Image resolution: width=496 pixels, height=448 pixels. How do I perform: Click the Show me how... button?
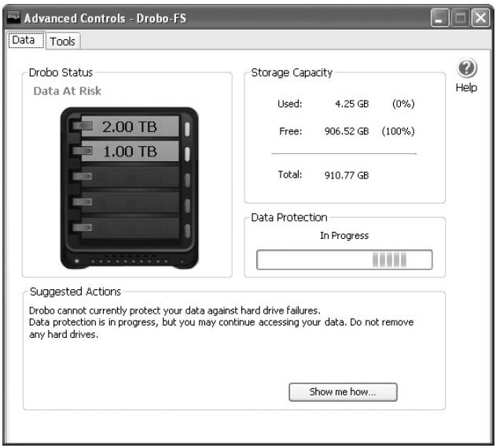343,392
